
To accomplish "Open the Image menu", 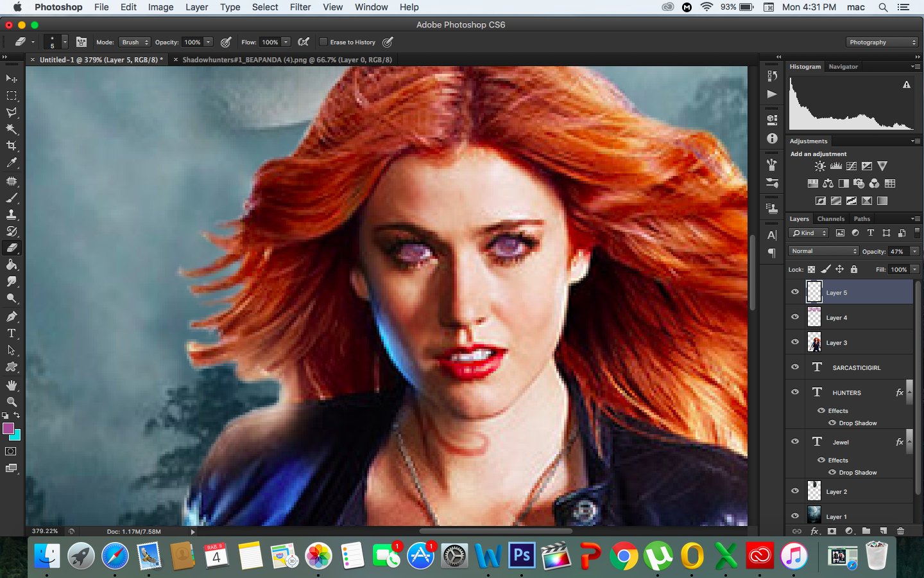I will [x=160, y=7].
